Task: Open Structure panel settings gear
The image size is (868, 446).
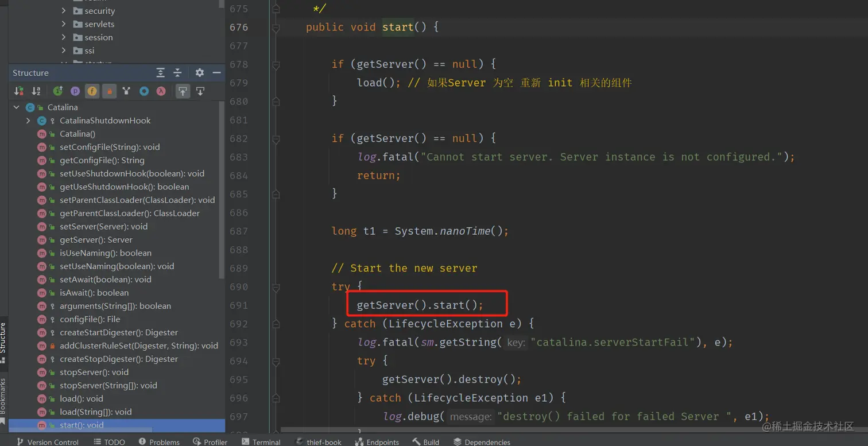Action: [199, 72]
